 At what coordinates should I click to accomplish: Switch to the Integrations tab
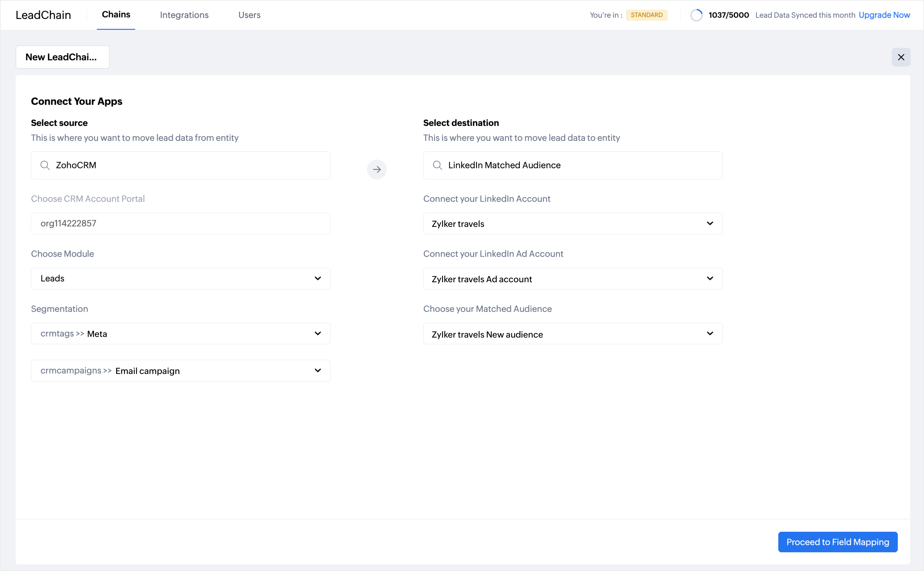click(x=184, y=15)
